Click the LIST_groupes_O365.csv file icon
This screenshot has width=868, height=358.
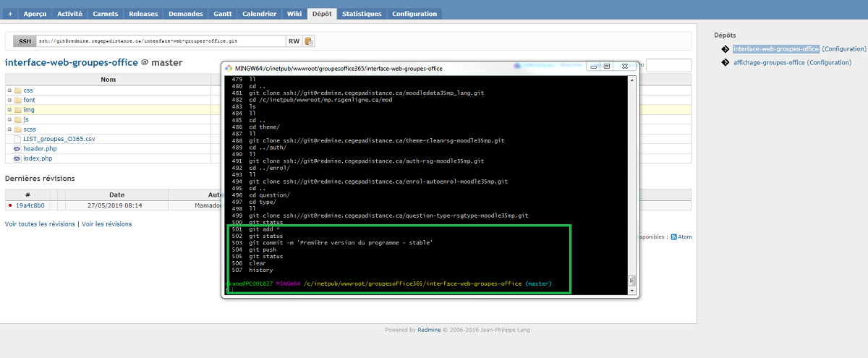click(x=17, y=139)
